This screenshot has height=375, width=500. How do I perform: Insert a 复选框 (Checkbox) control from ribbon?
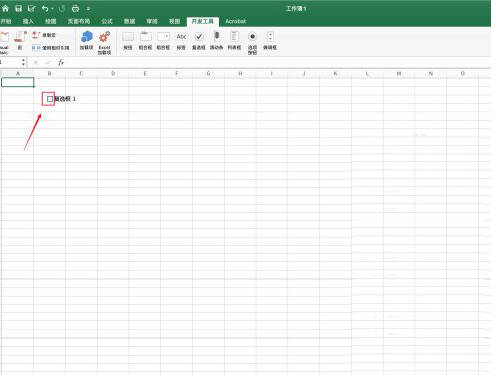coord(199,41)
